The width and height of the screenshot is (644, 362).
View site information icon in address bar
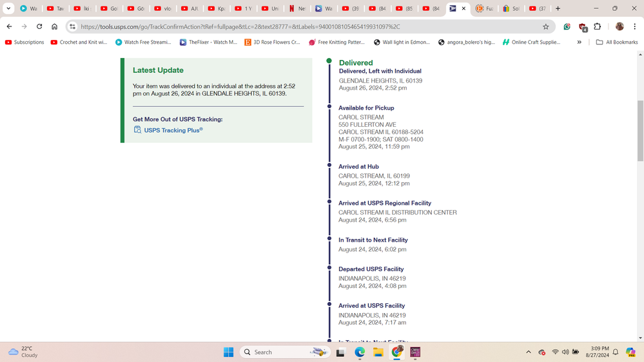tap(72, 26)
